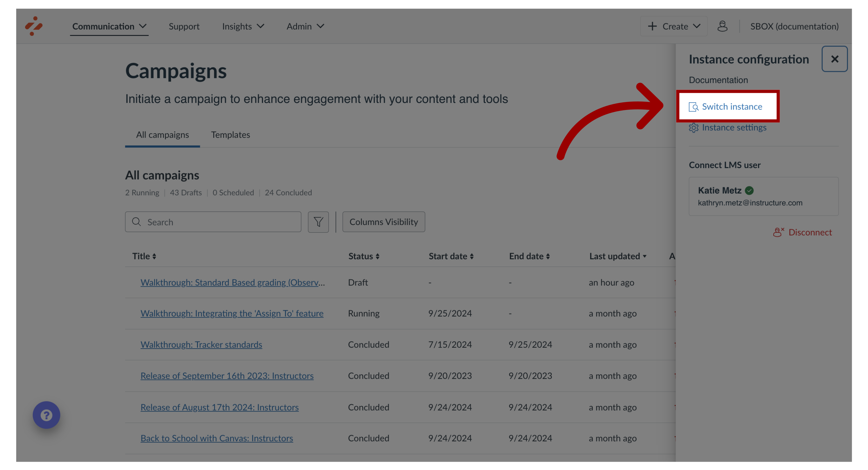Open Release of September 16th 2023: Instructors

(227, 376)
